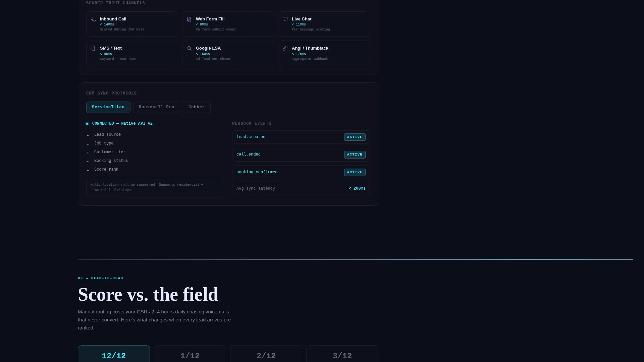Select the 2/12 comparison tab

pyautogui.click(x=266, y=354)
